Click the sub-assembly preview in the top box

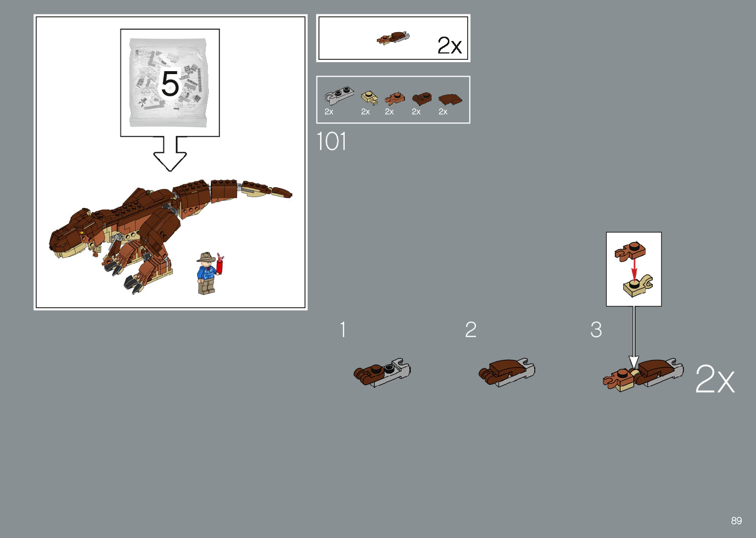tap(393, 38)
